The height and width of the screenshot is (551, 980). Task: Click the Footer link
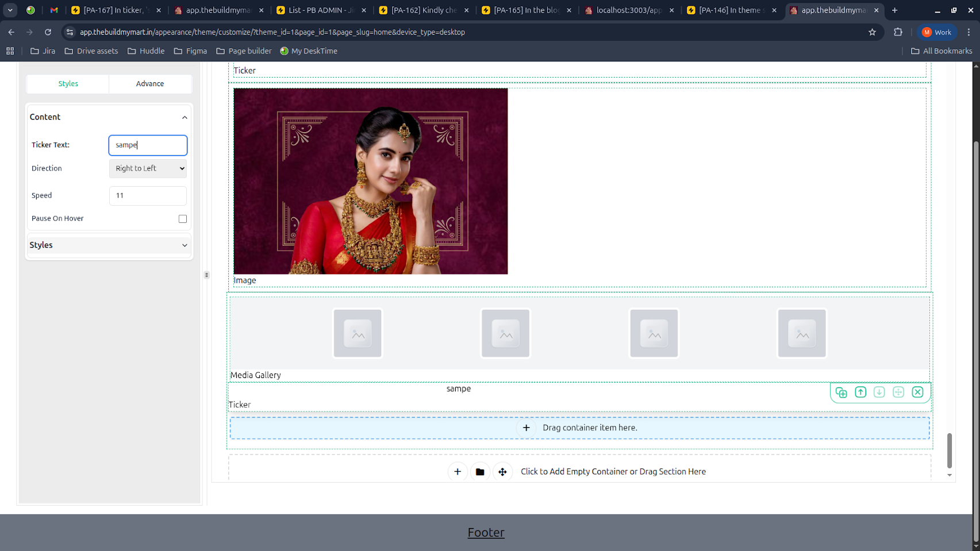(x=486, y=533)
